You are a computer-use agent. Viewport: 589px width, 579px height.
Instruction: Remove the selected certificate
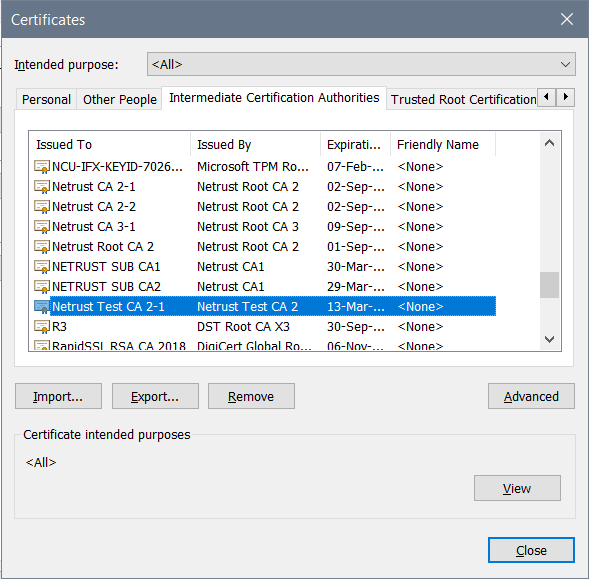(x=251, y=396)
